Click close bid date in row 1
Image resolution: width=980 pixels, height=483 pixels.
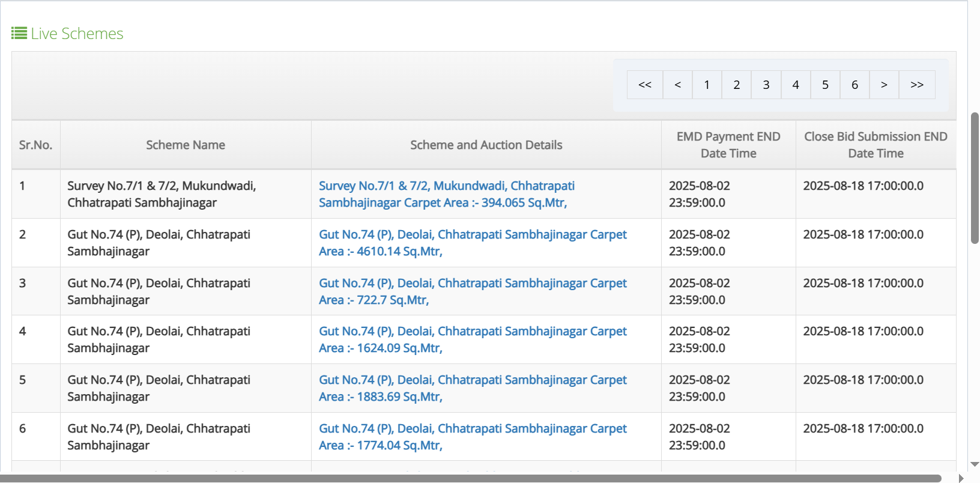click(x=876, y=194)
